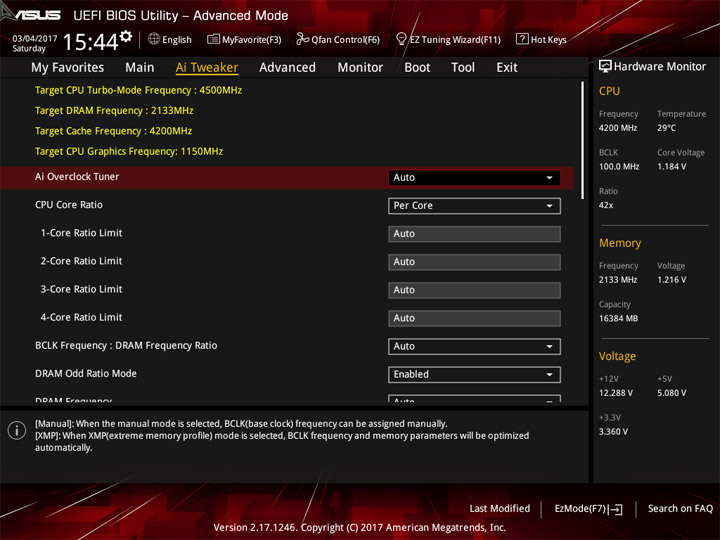Click the 03/04/2017 date
720x540 pixels.
(34, 38)
